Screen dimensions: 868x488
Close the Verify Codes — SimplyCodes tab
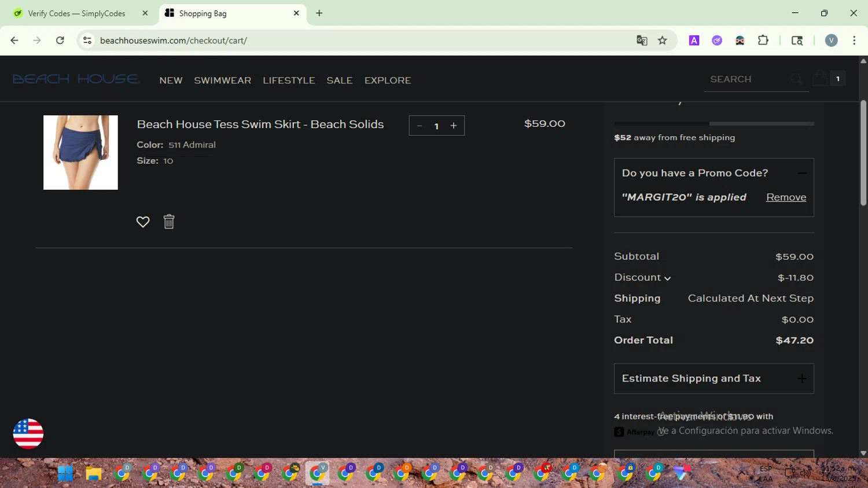[145, 13]
